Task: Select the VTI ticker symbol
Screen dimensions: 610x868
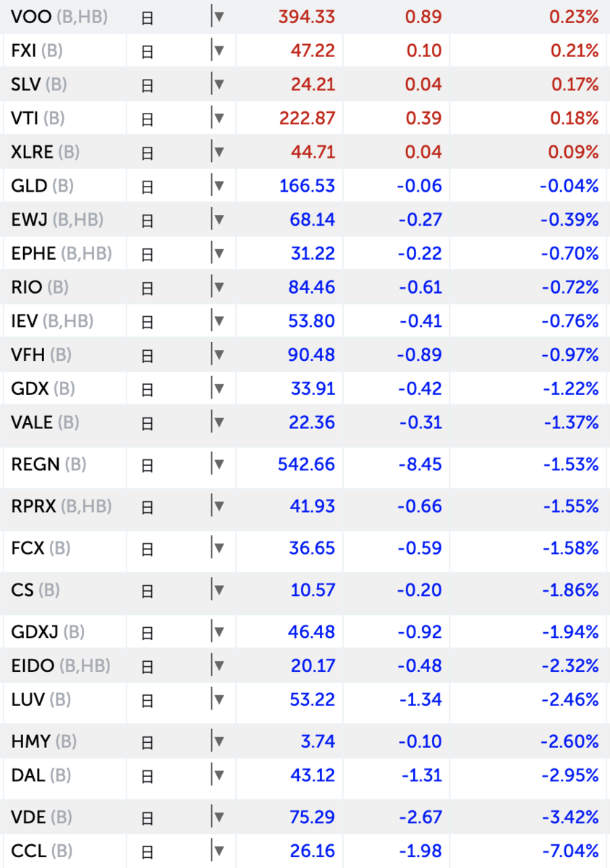Action: 22,118
